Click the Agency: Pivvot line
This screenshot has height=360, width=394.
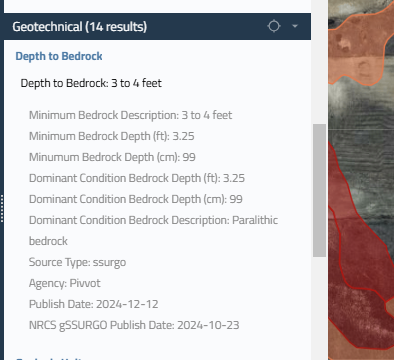[x=65, y=283]
